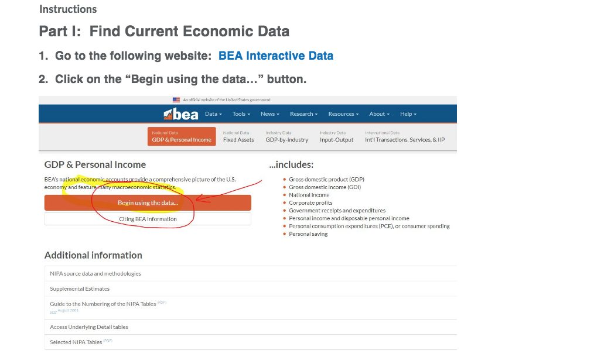Select the GDP & Personal Income tab

click(182, 136)
